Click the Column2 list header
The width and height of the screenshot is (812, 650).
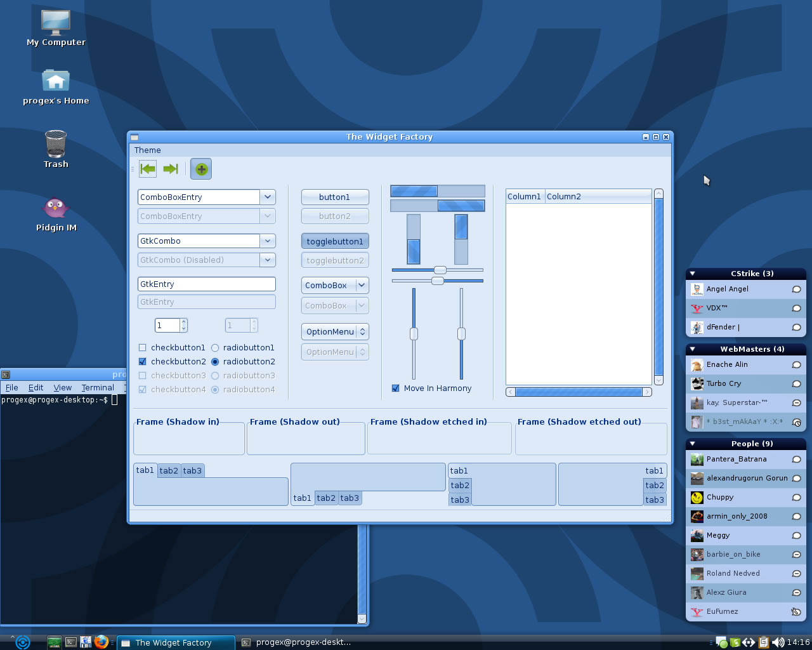[x=598, y=197]
